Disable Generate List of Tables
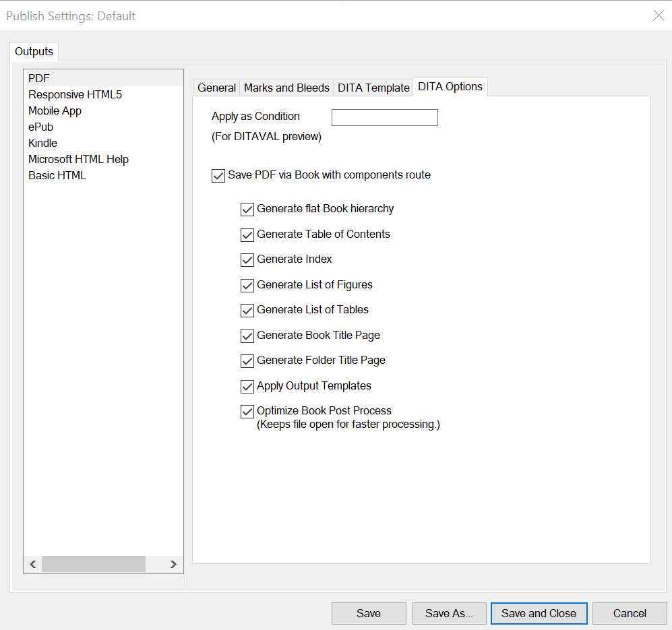 pos(247,311)
